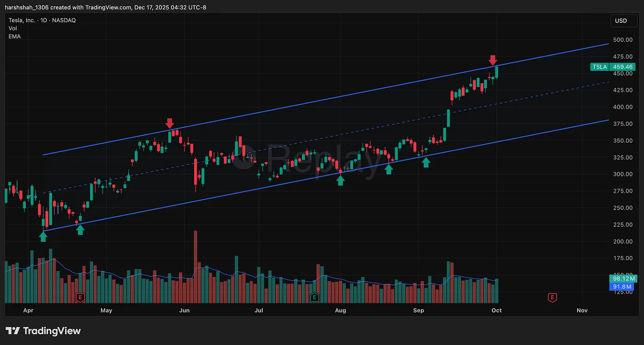Click the earnings E marker in late October
This screenshot has height=345, width=644.
(552, 298)
